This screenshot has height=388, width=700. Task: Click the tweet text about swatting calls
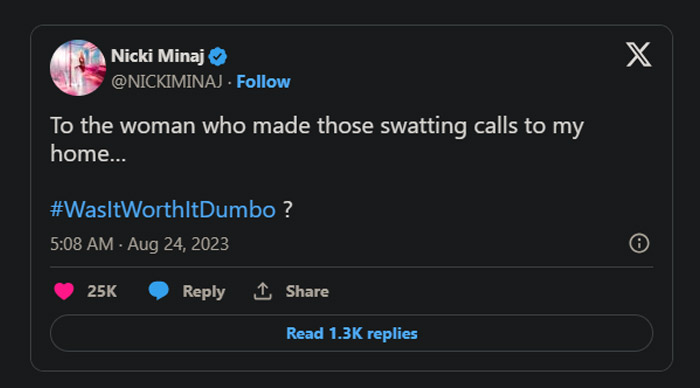click(x=317, y=139)
